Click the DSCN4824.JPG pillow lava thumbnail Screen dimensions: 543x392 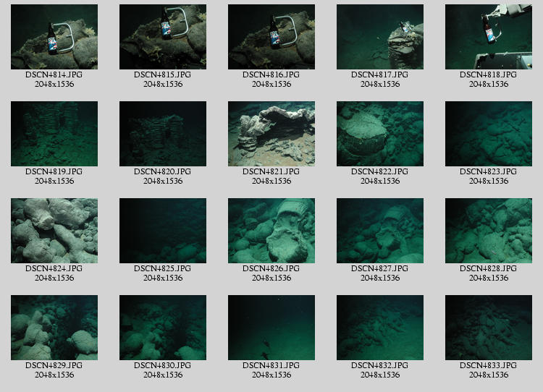[54, 231]
